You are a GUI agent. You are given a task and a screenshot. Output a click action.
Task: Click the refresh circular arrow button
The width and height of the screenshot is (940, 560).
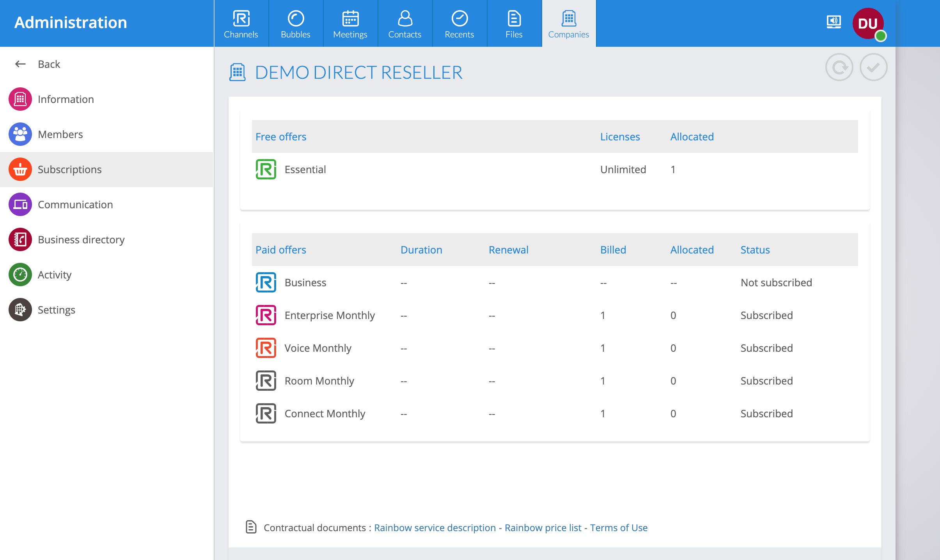839,67
